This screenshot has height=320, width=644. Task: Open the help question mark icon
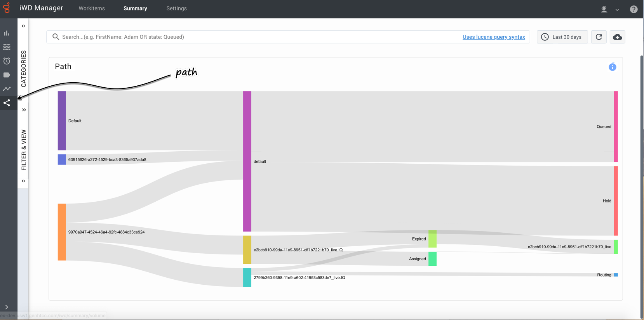pyautogui.click(x=634, y=9)
